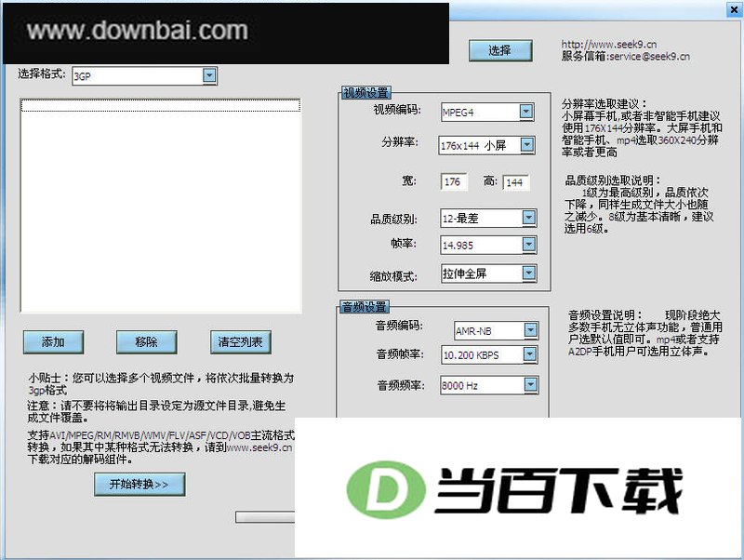
Task: Click the 移除 button
Action: (147, 342)
